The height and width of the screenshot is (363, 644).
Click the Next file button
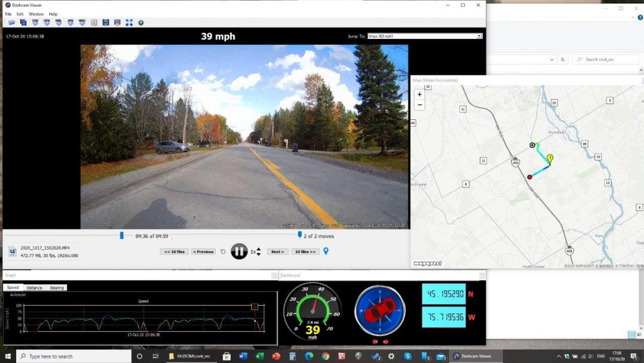(277, 251)
